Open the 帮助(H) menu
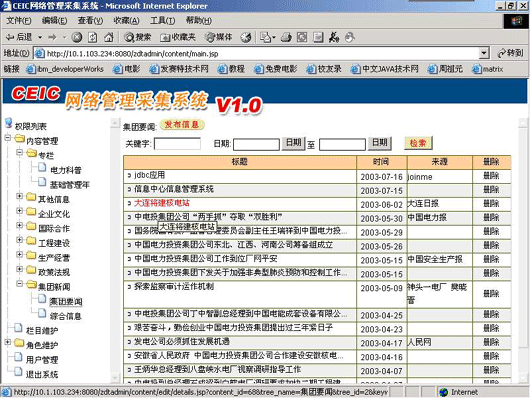Viewport: 530px width, 398px height. (199, 21)
